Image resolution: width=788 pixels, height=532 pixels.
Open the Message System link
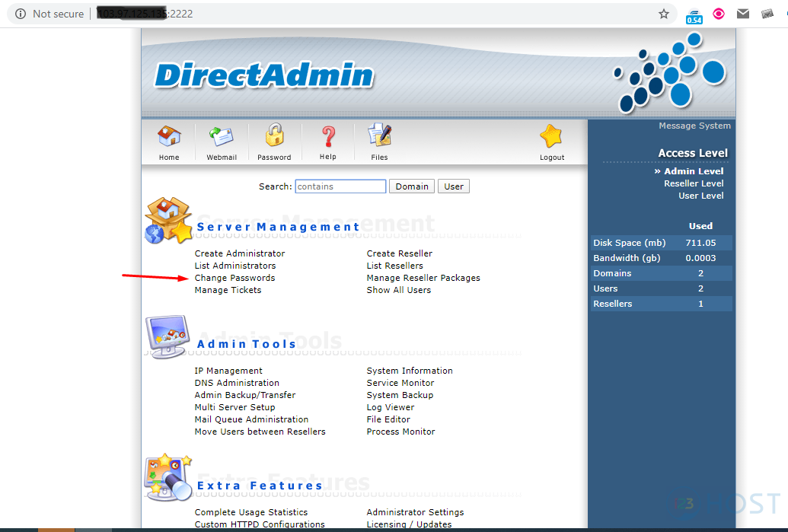(694, 126)
